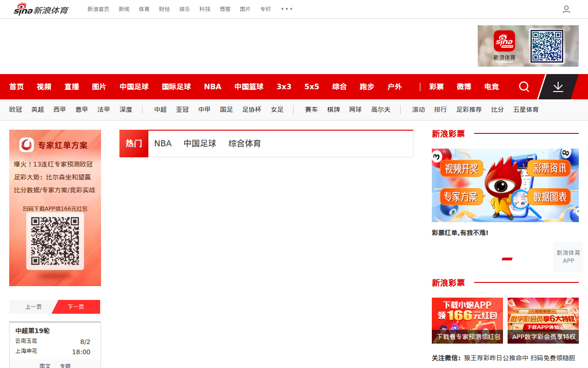Click the 专家红单方案 QR advertisement
Image resolution: width=588 pixels, height=368 pixels.
tap(55, 208)
